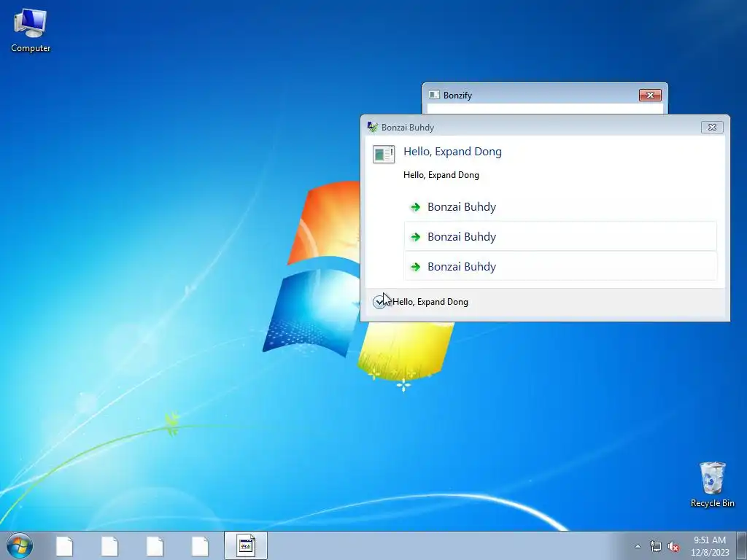
Task: Click the black 'Hello, Expand Dong' content text
Action: coord(441,175)
